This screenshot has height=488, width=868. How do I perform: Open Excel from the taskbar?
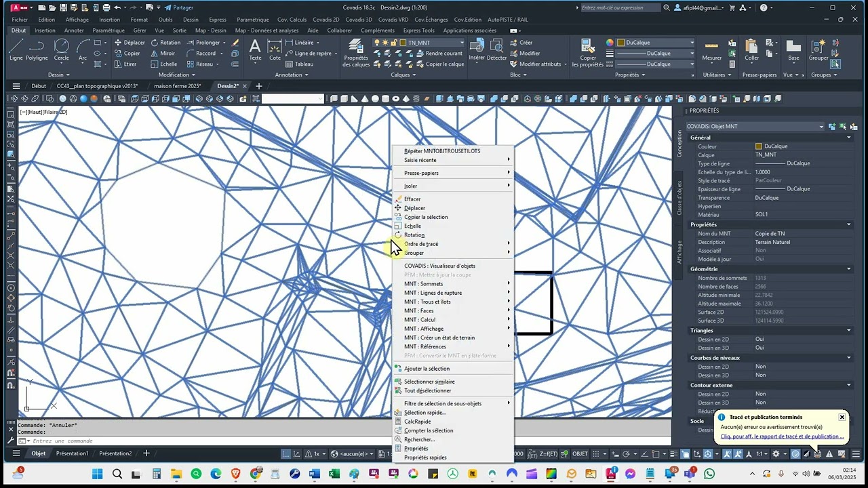pyautogui.click(x=334, y=474)
